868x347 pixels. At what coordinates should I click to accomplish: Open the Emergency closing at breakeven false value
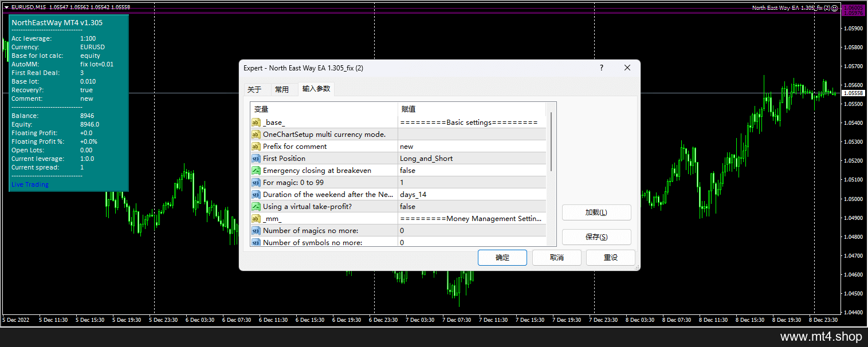(x=472, y=171)
